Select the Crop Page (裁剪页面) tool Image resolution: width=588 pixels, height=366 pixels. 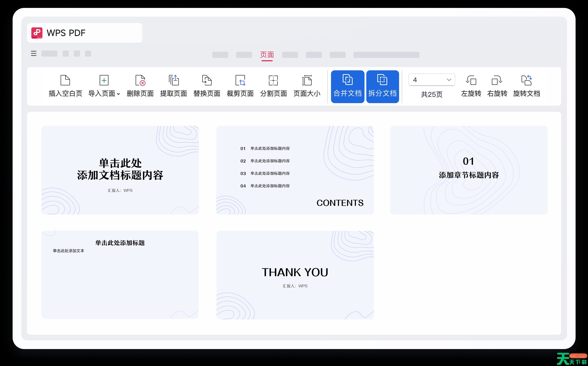pos(240,80)
